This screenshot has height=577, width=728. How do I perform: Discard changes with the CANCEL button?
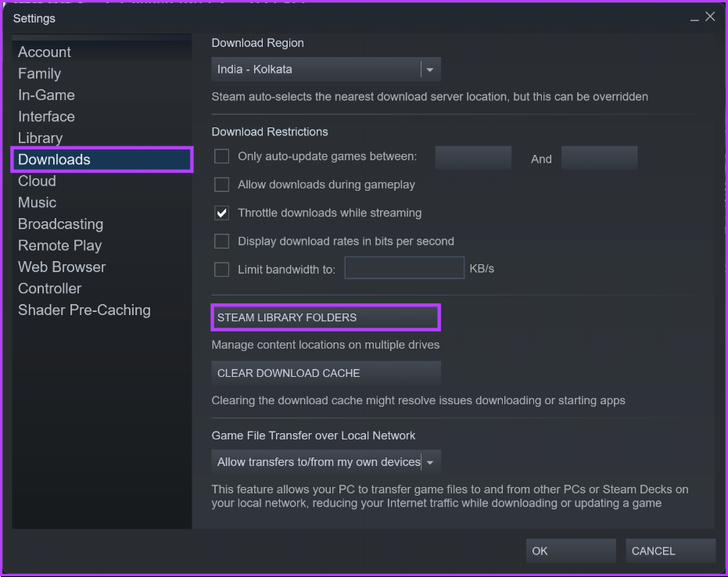coord(670,550)
